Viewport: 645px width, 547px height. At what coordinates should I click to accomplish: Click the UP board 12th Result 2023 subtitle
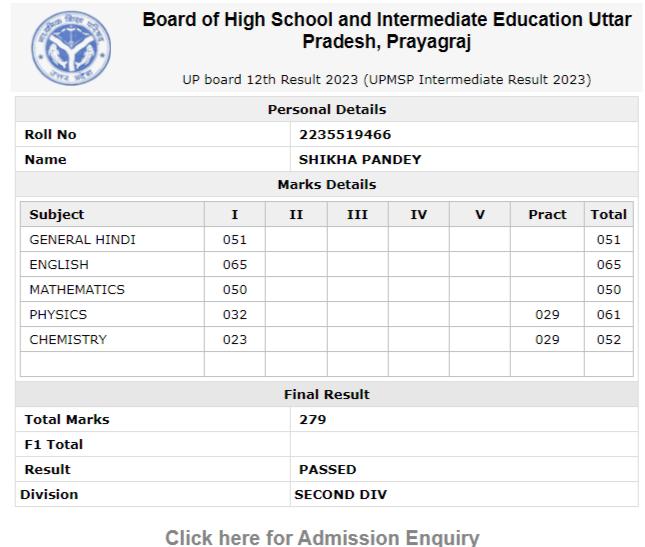(x=387, y=79)
